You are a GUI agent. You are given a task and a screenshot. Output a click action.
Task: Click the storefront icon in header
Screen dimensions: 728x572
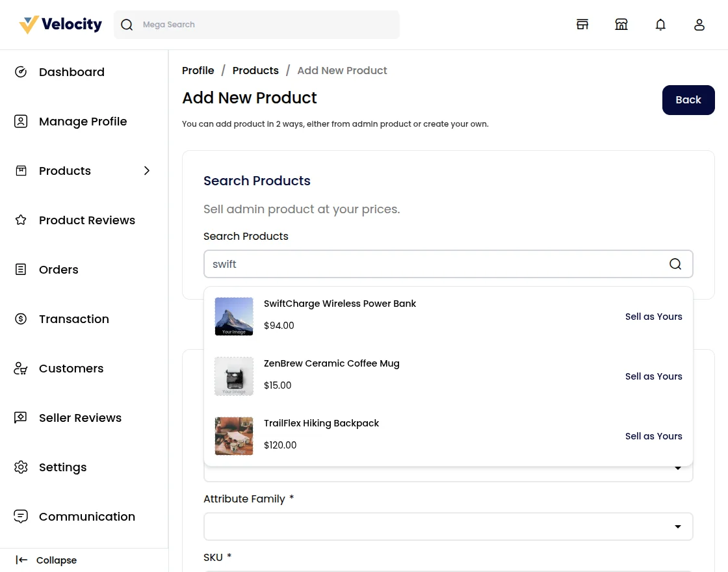[582, 25]
